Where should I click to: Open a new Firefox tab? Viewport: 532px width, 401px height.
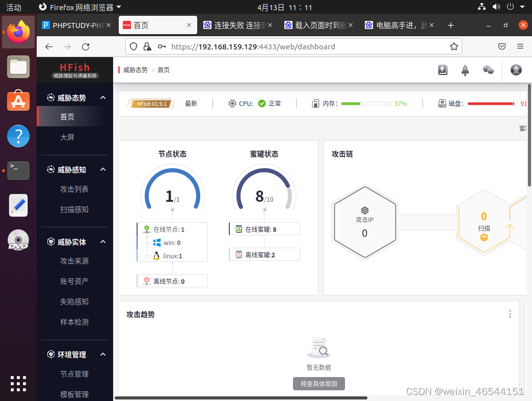point(450,25)
